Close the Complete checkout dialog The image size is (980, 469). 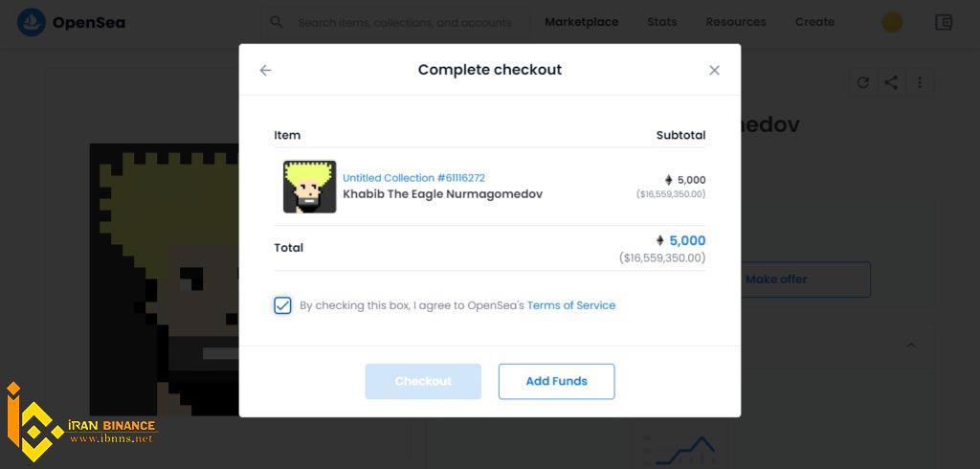714,70
